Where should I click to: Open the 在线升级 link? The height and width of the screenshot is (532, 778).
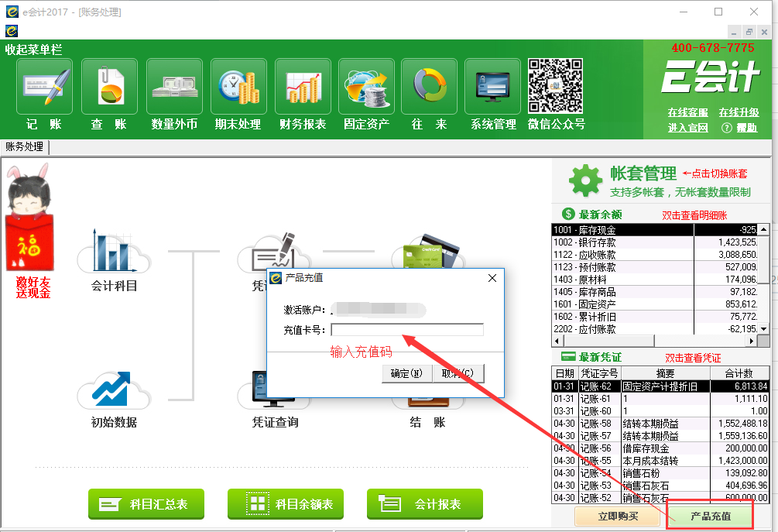tap(739, 112)
